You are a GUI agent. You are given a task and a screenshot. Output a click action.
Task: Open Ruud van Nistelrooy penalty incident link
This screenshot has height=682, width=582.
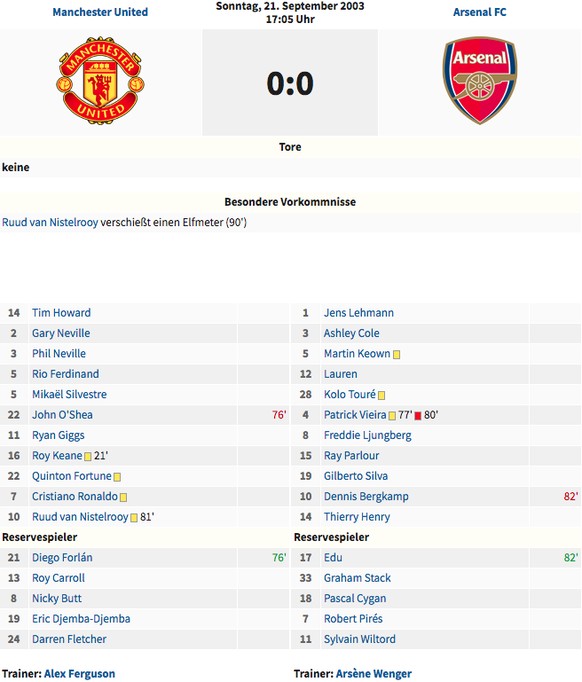pyautogui.click(x=50, y=222)
